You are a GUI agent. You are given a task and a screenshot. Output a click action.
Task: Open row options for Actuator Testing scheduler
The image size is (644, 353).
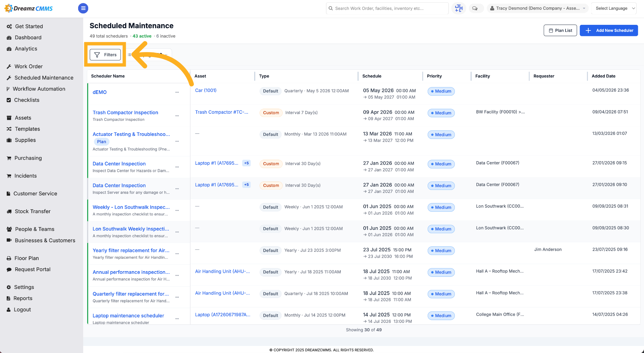(x=177, y=141)
